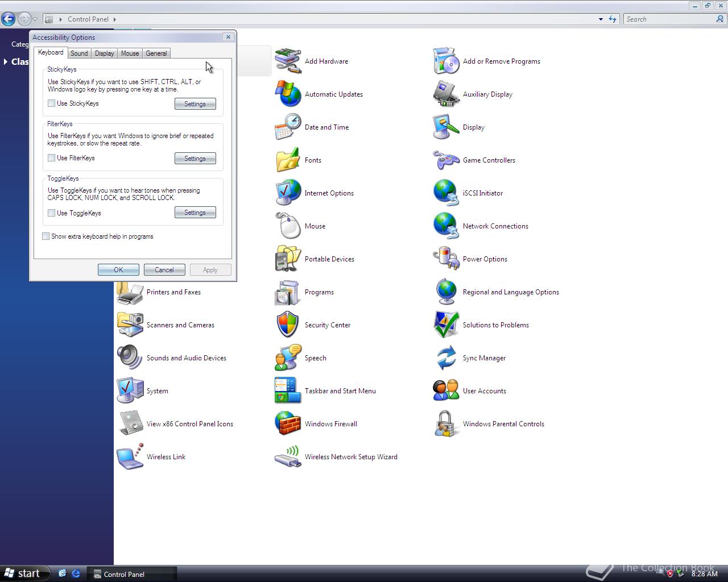Open View x86 Control Panel Icons

point(130,424)
